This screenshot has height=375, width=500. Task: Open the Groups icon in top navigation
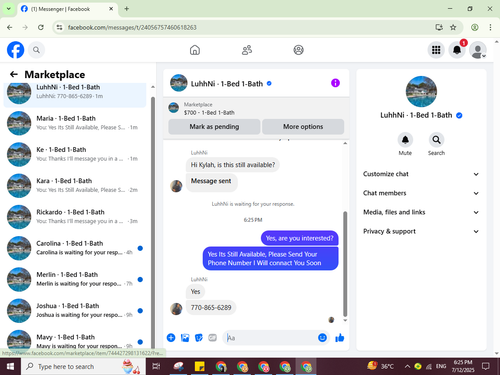[x=298, y=50]
